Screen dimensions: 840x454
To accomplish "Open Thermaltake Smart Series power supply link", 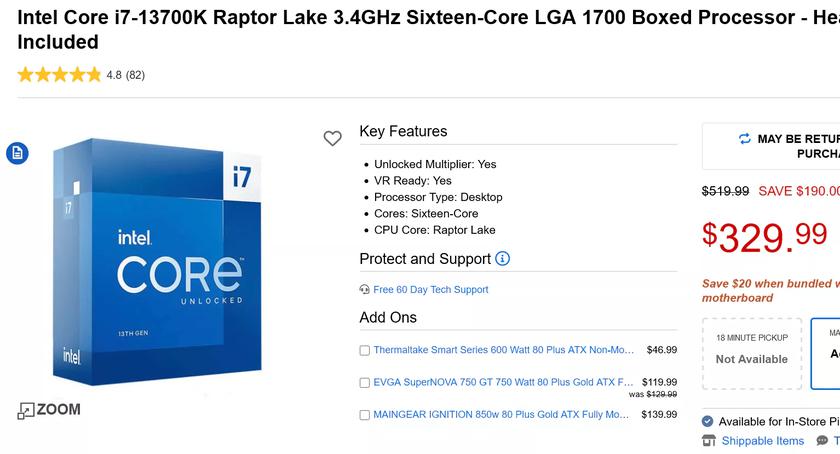I will (503, 350).
